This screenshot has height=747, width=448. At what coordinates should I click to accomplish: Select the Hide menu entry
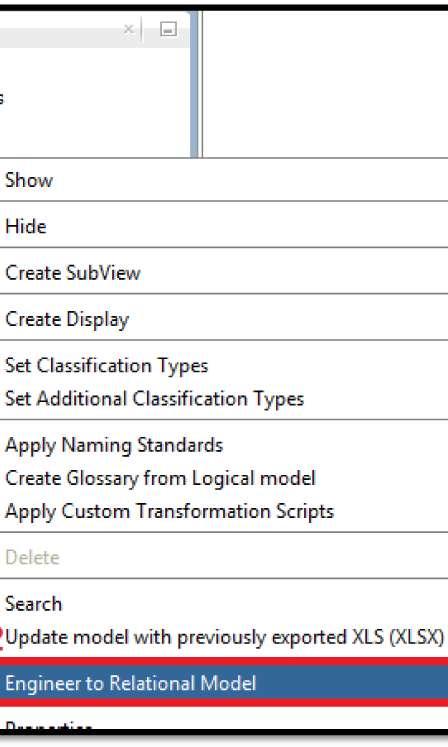224,226
